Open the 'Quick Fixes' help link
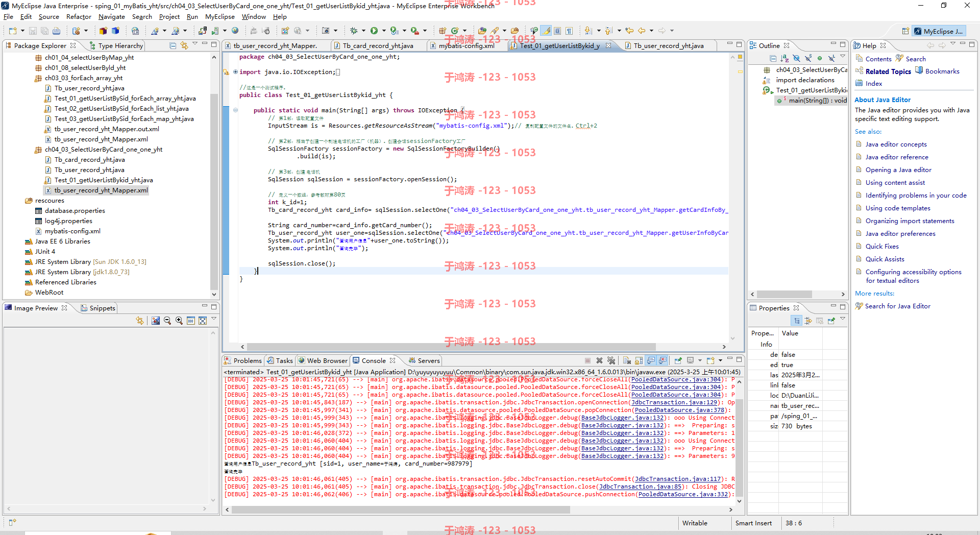Screen dimensions: 980x535 882,247
